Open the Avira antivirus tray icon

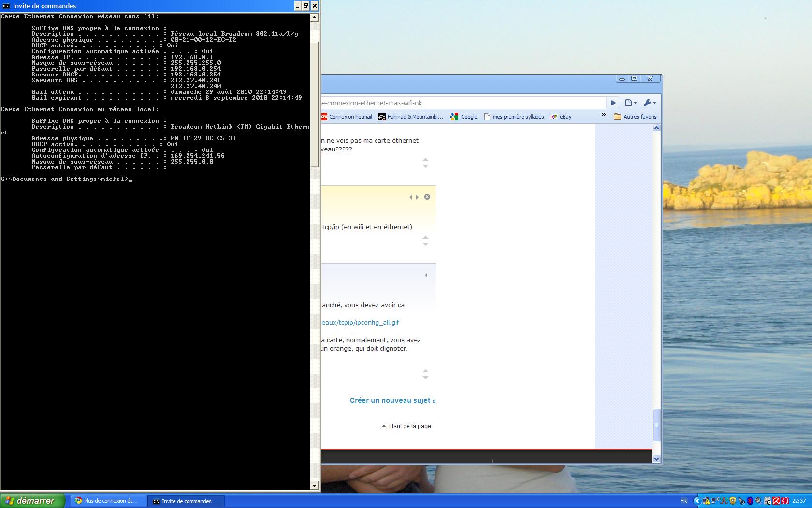click(x=776, y=501)
